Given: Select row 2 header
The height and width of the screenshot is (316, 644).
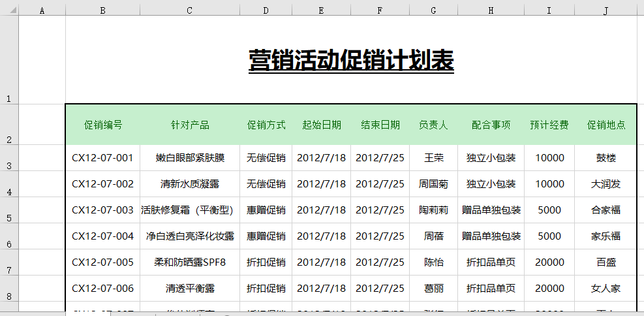Looking at the screenshot, I should pyautogui.click(x=9, y=125).
